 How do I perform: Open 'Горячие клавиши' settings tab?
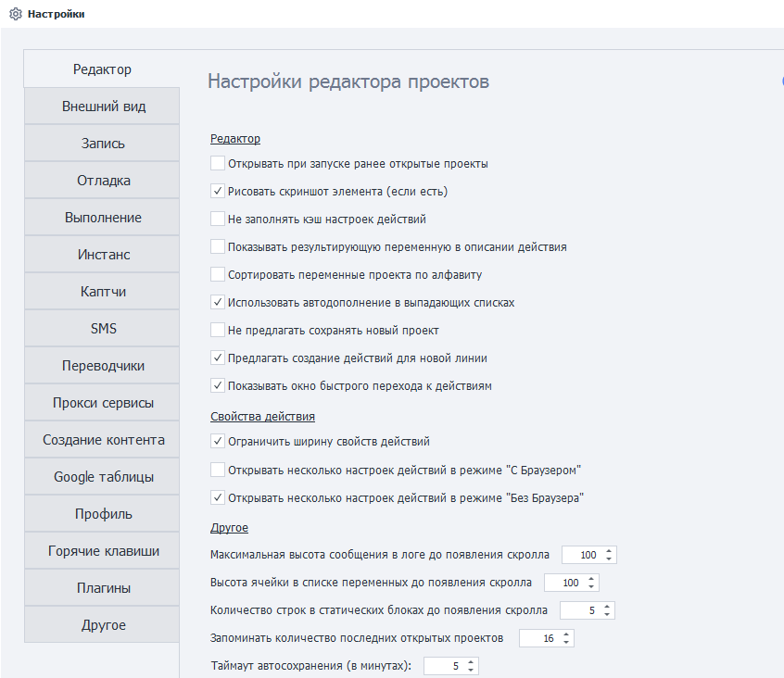point(103,551)
